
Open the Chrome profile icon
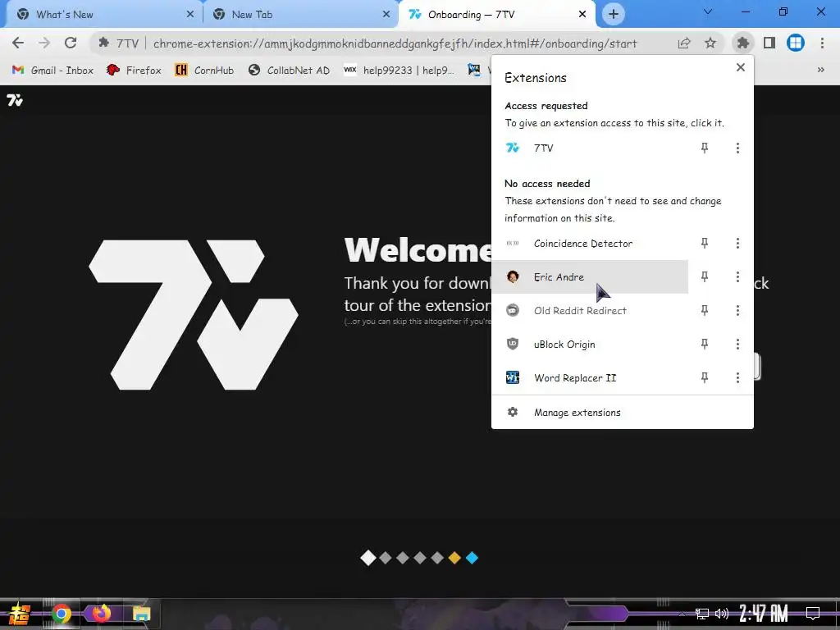(x=796, y=43)
